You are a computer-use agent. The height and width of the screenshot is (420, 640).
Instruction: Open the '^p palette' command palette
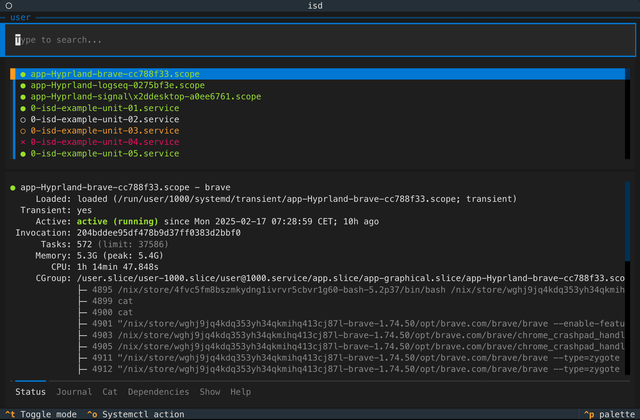coord(609,414)
